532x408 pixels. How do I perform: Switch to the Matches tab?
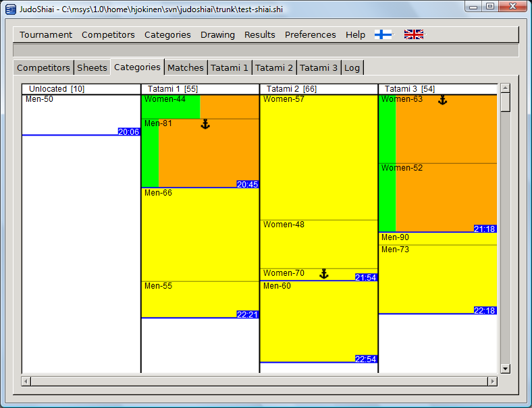185,67
